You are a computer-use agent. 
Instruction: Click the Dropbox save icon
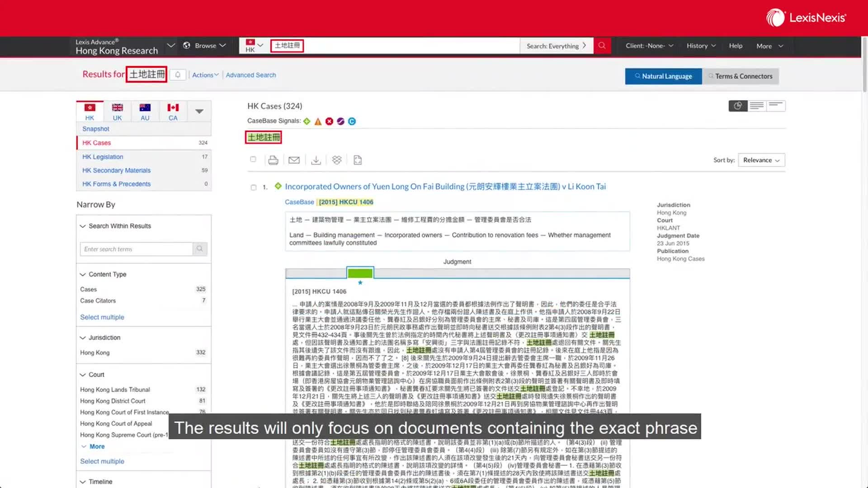(337, 160)
